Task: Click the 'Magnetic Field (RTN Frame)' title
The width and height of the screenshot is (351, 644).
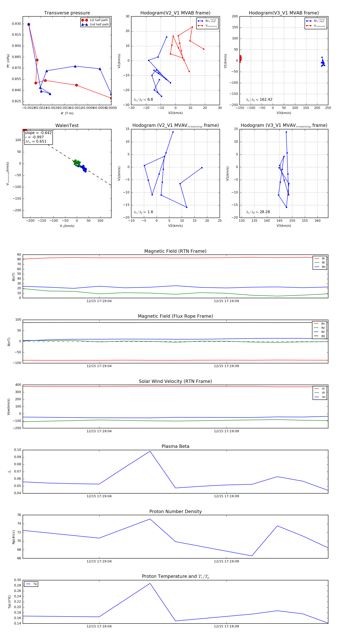Action: coord(175,251)
